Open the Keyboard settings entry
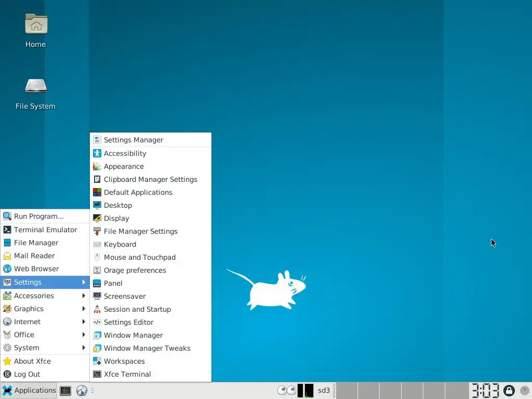Viewport: 532px width, 399px height. [x=151, y=244]
